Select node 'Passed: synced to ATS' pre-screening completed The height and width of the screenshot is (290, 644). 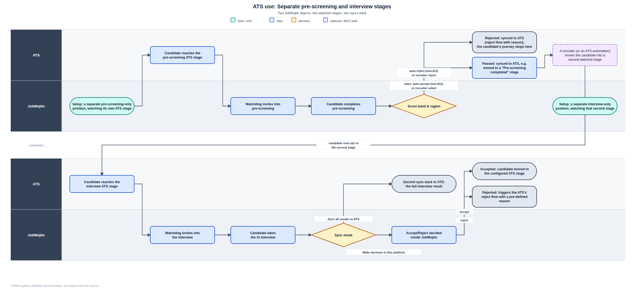point(504,68)
